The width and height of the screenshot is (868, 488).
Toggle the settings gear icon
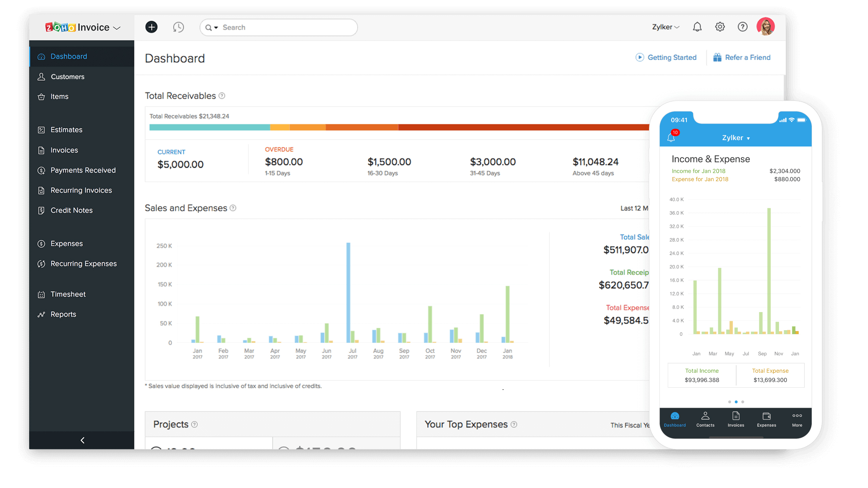coord(720,27)
